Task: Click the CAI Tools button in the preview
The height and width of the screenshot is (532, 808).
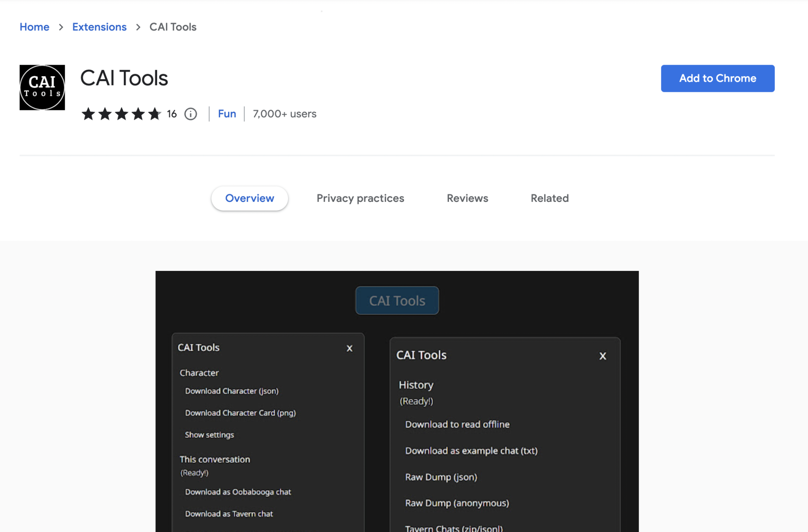Action: pos(397,300)
